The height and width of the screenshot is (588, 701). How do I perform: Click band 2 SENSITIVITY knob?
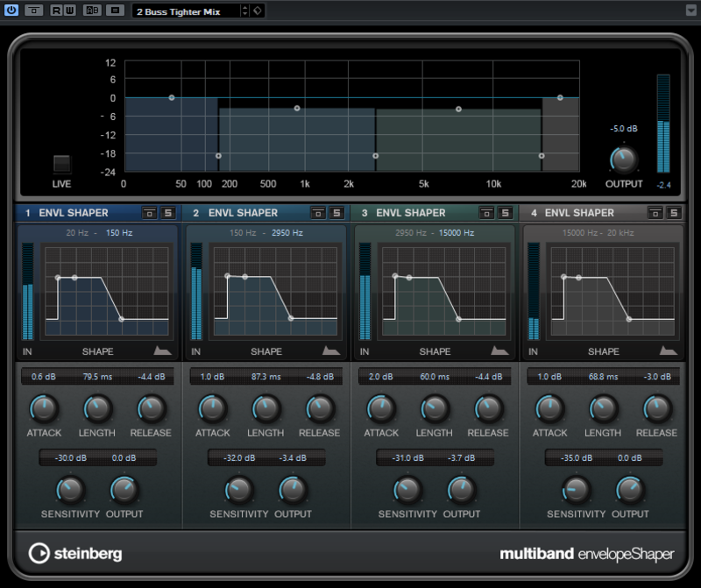tap(238, 490)
